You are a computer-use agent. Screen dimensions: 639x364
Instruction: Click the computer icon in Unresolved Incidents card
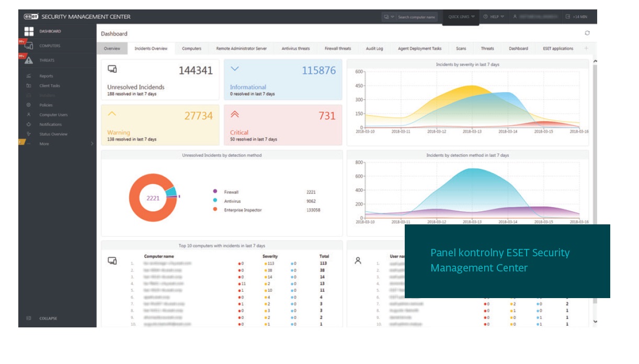tap(112, 69)
